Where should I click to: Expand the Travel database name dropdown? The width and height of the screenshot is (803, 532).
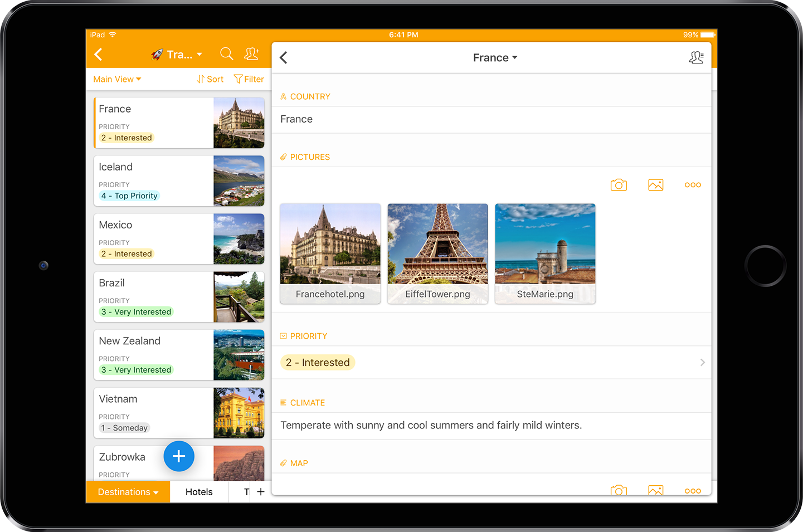point(177,55)
